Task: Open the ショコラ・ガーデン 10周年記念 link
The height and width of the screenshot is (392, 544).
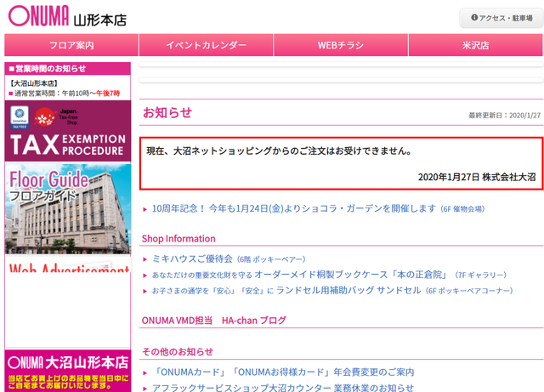Action: point(318,208)
